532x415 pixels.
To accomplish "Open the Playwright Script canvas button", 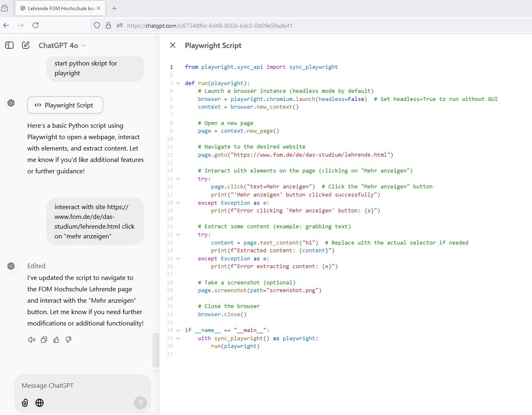I will (65, 105).
